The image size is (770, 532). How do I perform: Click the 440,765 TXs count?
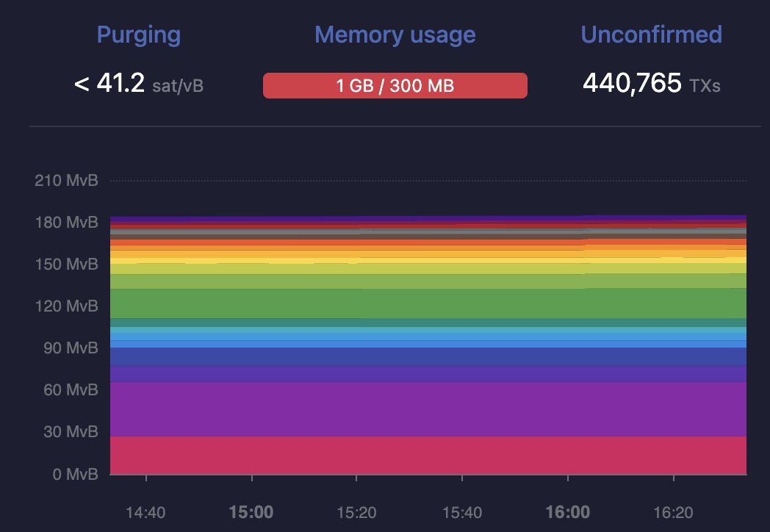tap(652, 83)
